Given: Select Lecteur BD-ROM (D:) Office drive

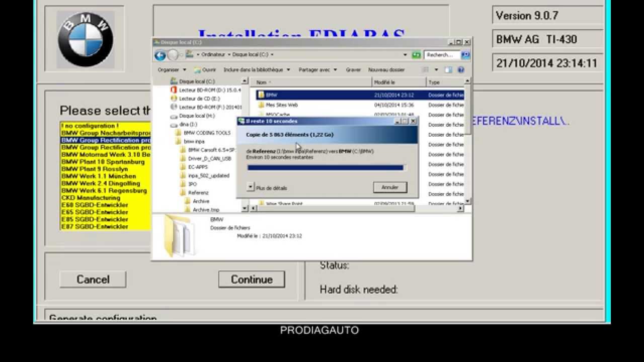Looking at the screenshot, I should pyautogui.click(x=206, y=90).
